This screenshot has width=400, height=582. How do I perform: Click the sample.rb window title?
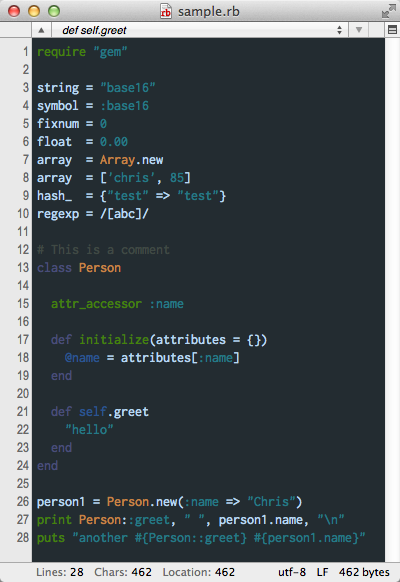209,12
